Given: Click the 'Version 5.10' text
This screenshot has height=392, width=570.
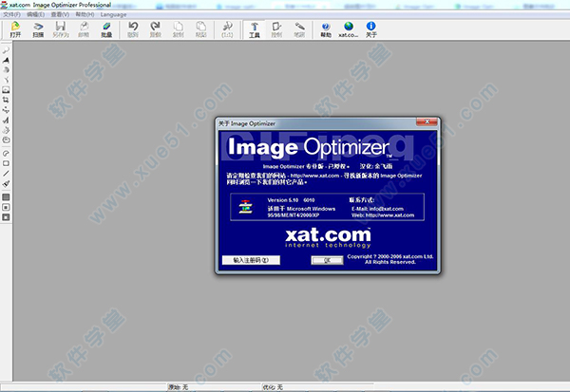Looking at the screenshot, I should coord(283,200).
